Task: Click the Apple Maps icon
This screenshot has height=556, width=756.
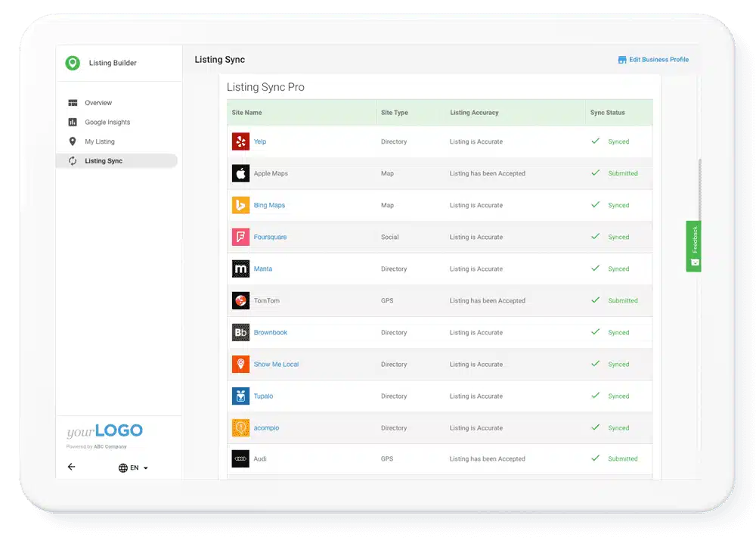Action: pos(240,173)
